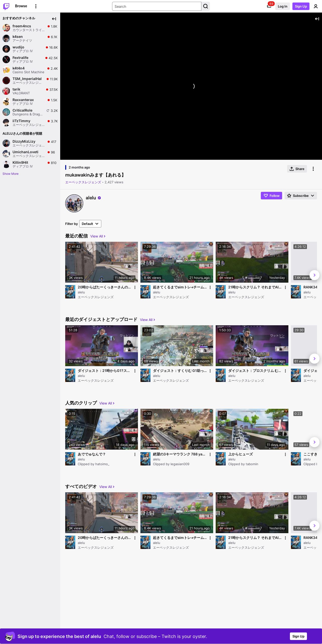The image size is (322, 644).
Task: Open wudijo channel in sidebar
Action: (x=30, y=49)
